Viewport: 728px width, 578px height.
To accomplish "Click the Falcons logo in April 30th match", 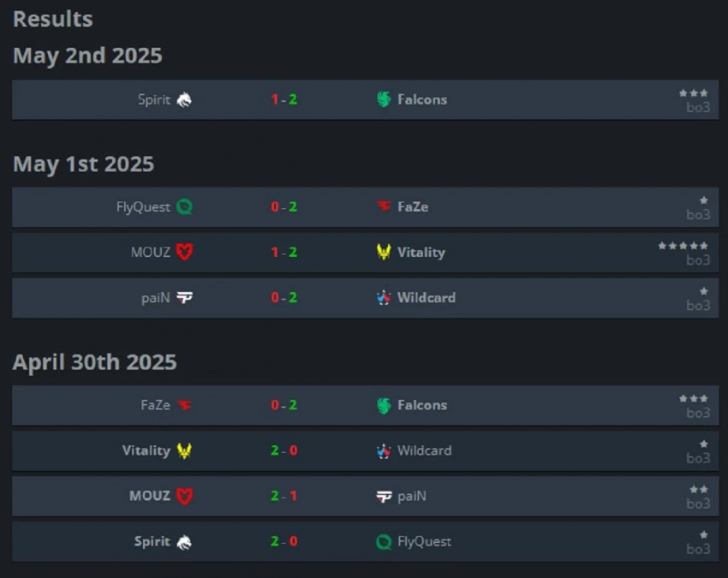I will coord(384,405).
